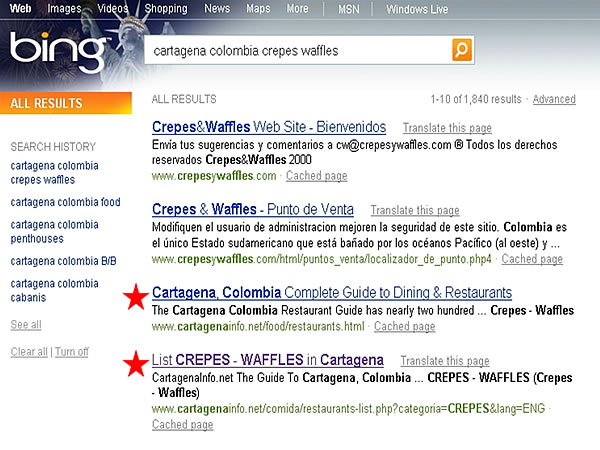The height and width of the screenshot is (450, 600).
Task: Open List CREPES - WAFFLES in Cartagena result
Action: point(267,360)
